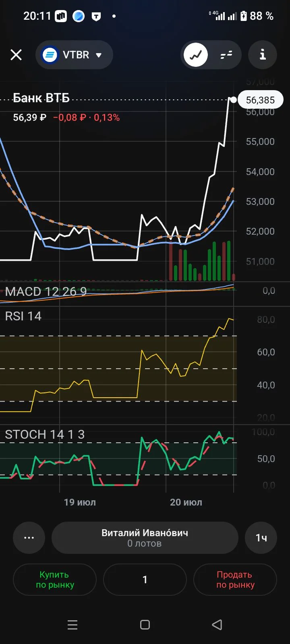Image resolution: width=290 pixels, height=644 pixels.
Task: Tap the battery 88 % status icon
Action: click(x=257, y=16)
